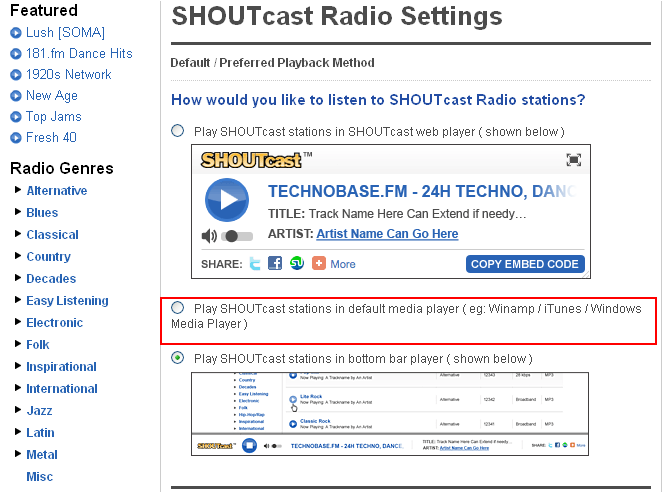The image size is (666, 492).
Task: Click the COPY EMBED CODE button
Action: (x=525, y=264)
